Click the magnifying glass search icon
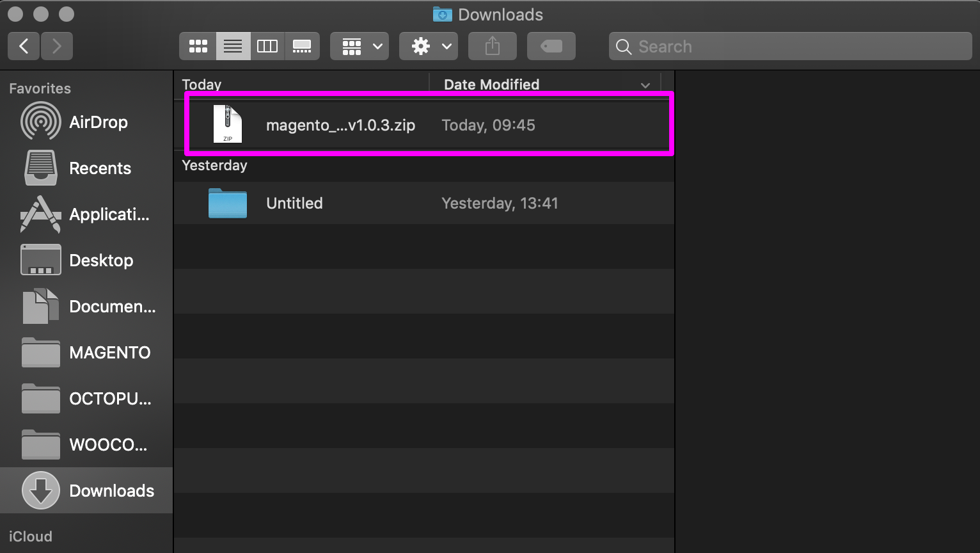 click(x=624, y=47)
